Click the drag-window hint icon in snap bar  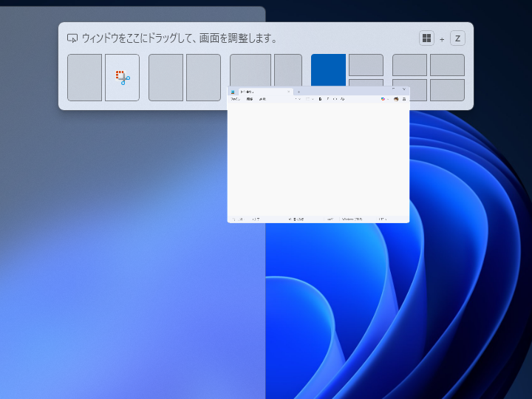pos(72,38)
